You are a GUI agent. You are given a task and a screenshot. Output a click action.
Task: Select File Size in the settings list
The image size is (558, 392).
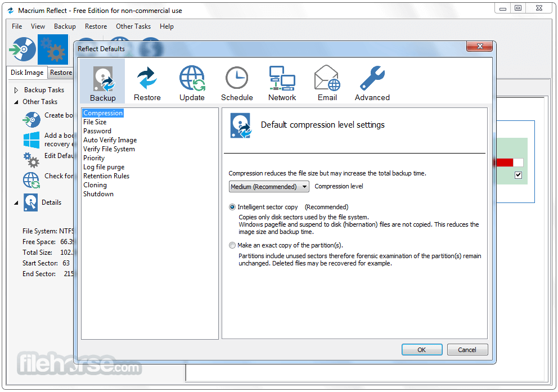pyautogui.click(x=94, y=122)
